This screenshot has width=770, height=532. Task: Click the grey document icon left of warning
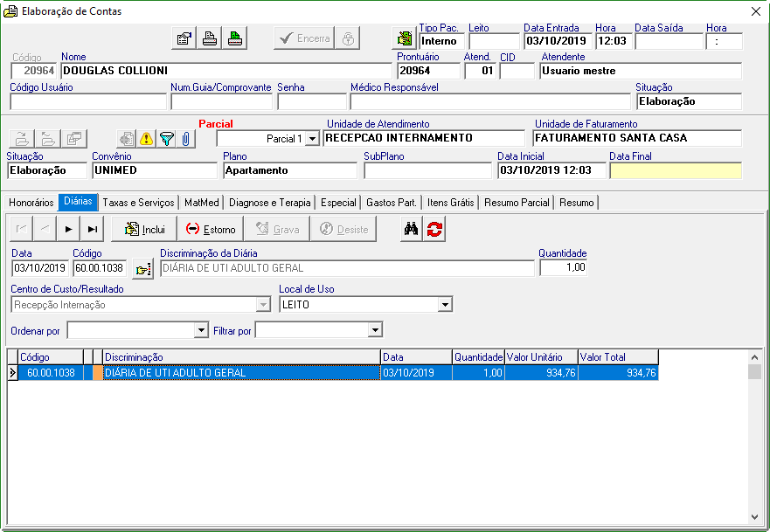pyautogui.click(x=127, y=139)
